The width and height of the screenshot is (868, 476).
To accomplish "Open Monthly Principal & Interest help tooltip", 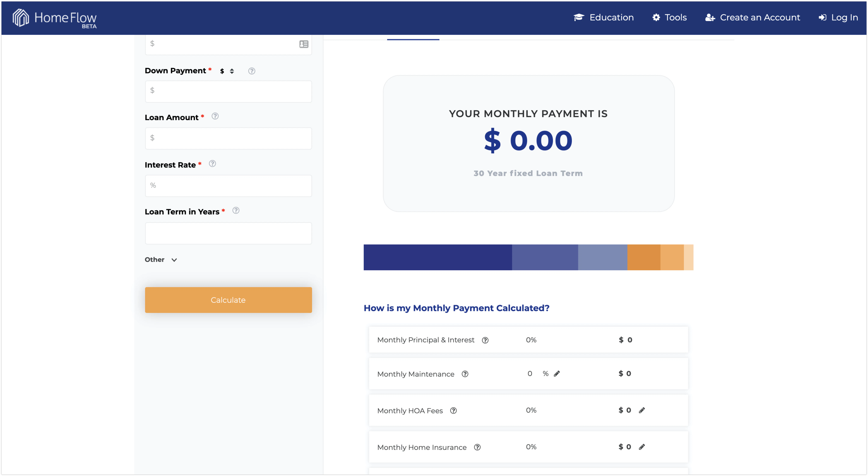I will [x=485, y=340].
